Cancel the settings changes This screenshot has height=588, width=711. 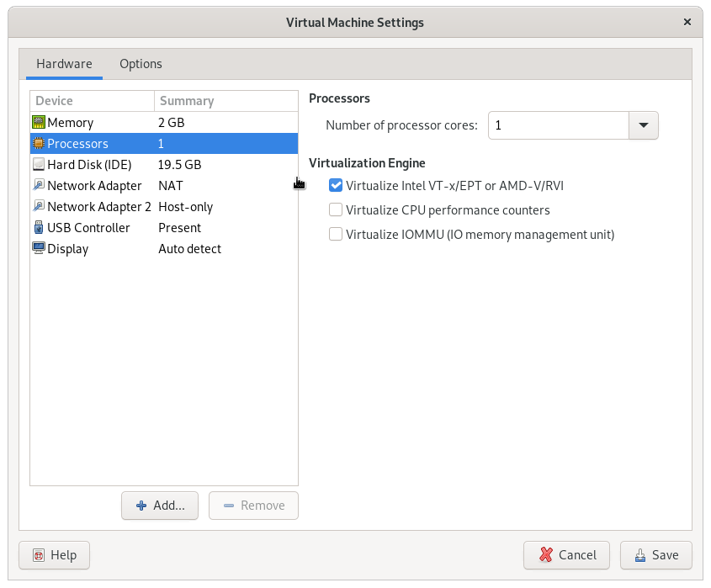click(566, 555)
